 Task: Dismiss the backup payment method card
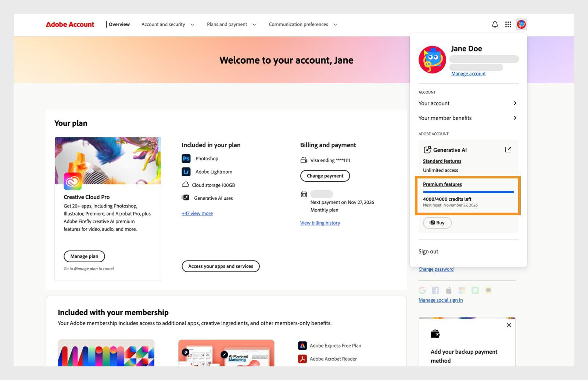click(509, 325)
